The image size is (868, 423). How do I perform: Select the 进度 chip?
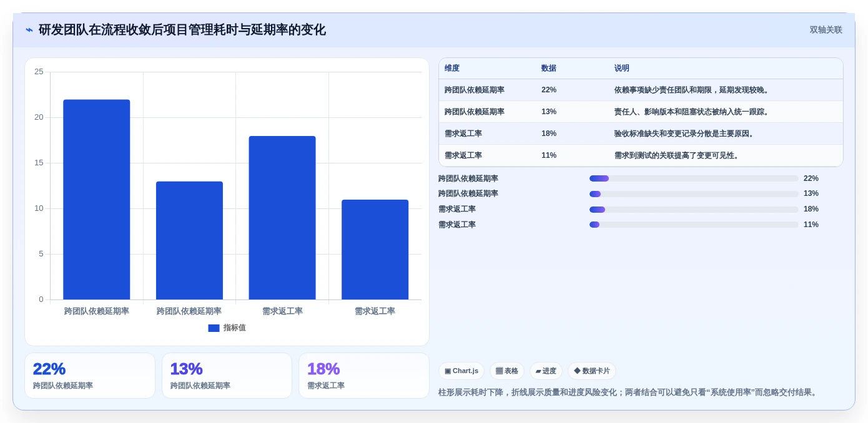click(x=546, y=371)
